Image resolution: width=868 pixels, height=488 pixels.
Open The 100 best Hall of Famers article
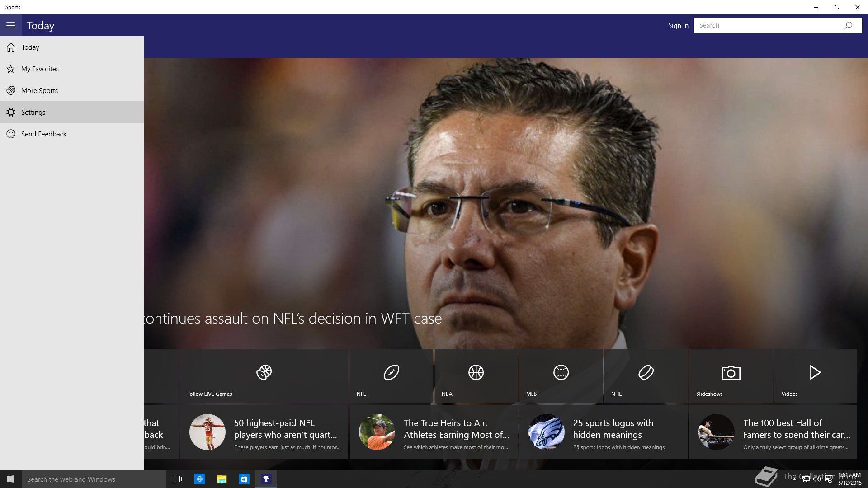773,432
